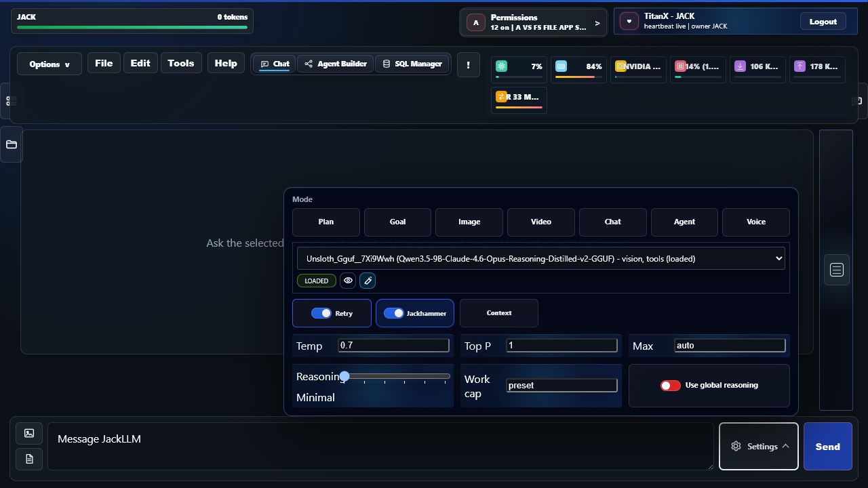Turn off the Jackhammer toggle
The image size is (868, 488).
pos(394,313)
